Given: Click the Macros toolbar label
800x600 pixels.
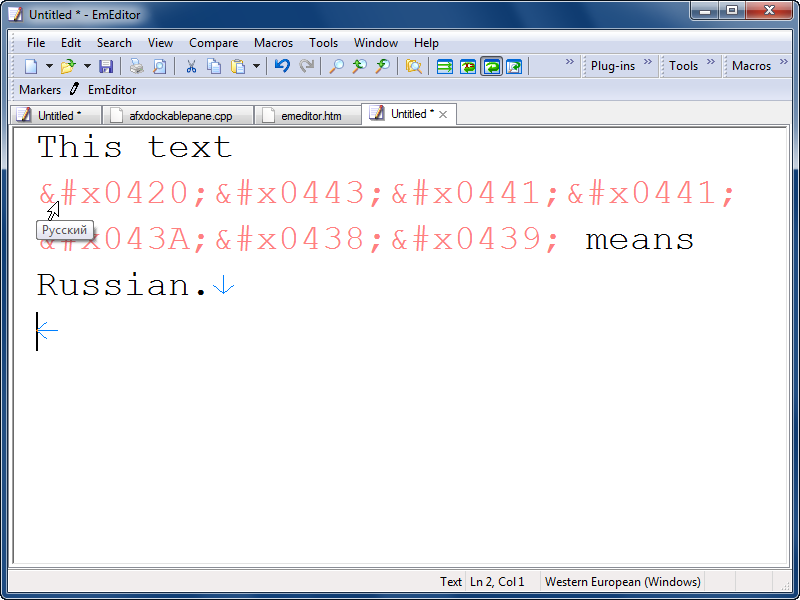Looking at the screenshot, I should [751, 66].
